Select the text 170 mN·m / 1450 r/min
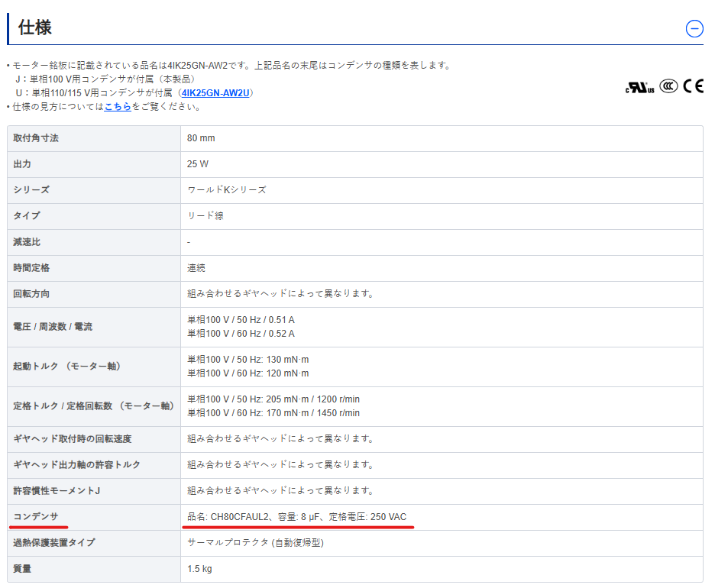This screenshot has height=588, width=715. pos(313,413)
